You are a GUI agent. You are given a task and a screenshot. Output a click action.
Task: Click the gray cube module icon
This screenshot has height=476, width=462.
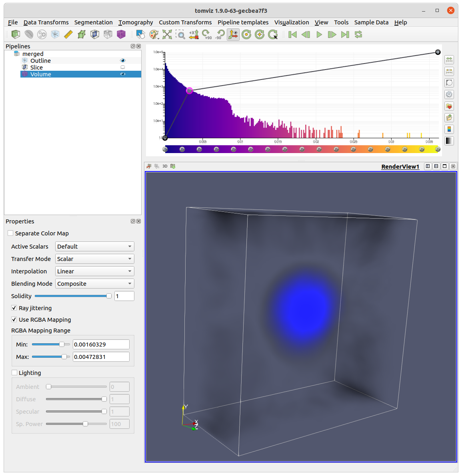108,34
